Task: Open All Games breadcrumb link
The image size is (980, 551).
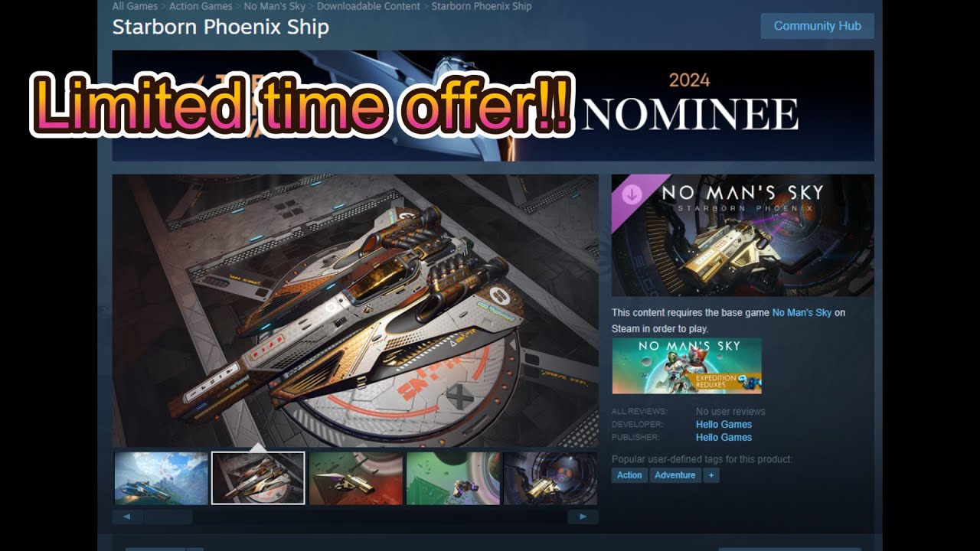Action: pos(136,6)
